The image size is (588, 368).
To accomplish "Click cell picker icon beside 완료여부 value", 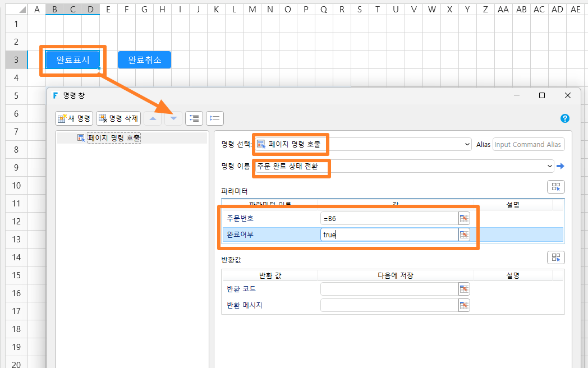I will [464, 235].
